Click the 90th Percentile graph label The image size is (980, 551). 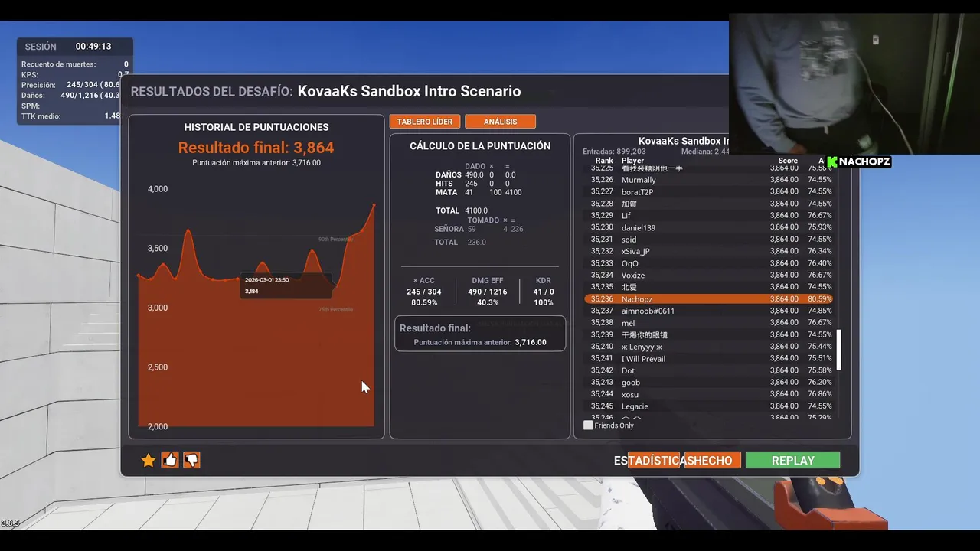pos(335,240)
